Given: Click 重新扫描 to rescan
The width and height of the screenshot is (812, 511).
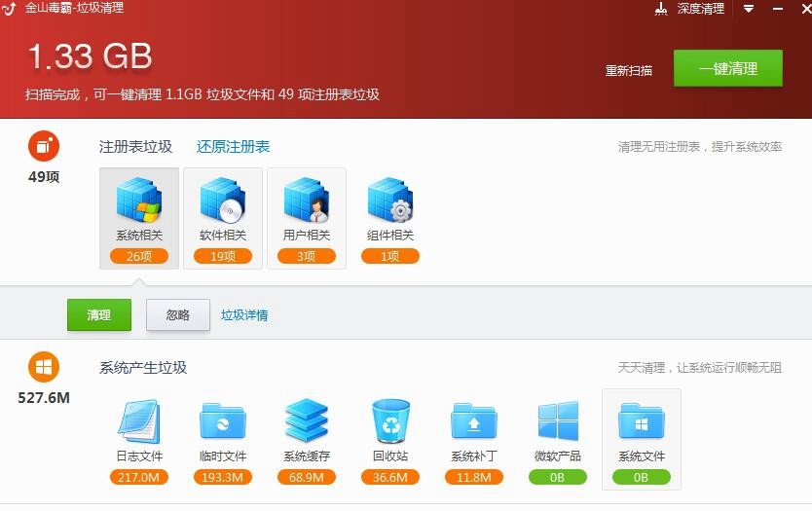Looking at the screenshot, I should pos(629,70).
